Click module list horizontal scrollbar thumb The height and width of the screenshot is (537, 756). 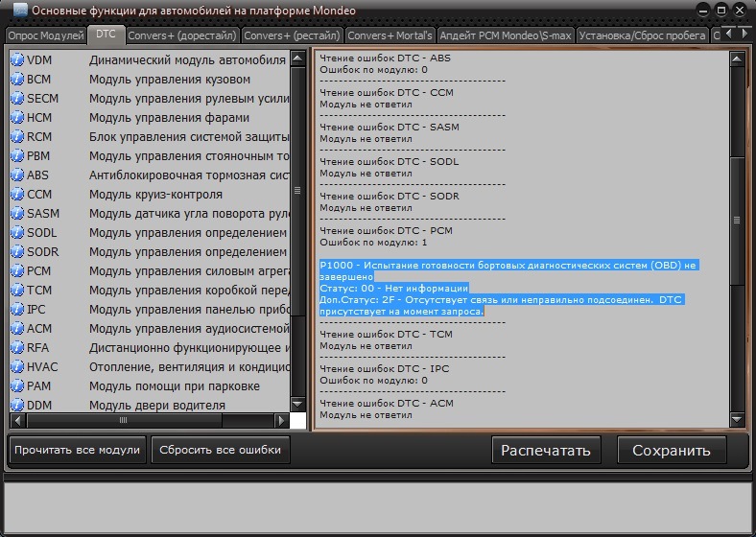click(125, 420)
